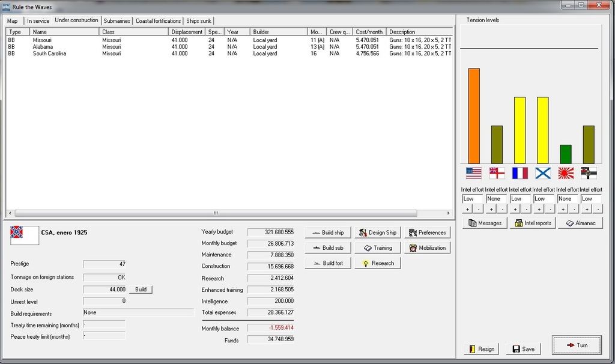Click the Yearly budget value field
The width and height of the screenshot is (615, 364).
click(271, 232)
